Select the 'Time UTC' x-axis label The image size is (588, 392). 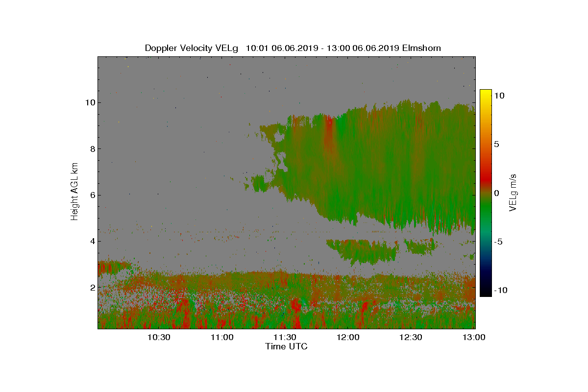[x=287, y=346]
